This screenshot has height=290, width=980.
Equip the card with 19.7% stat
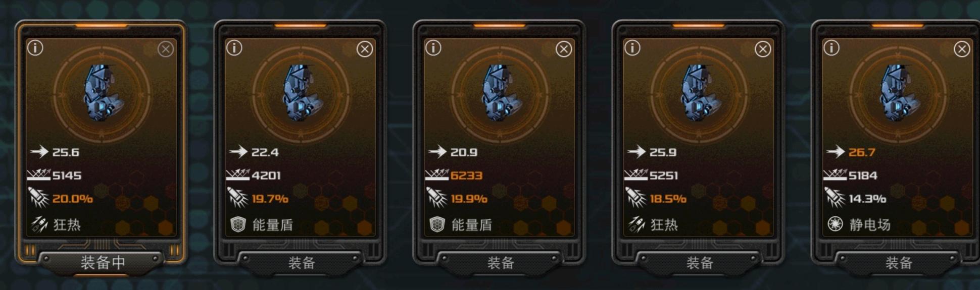[x=301, y=262]
